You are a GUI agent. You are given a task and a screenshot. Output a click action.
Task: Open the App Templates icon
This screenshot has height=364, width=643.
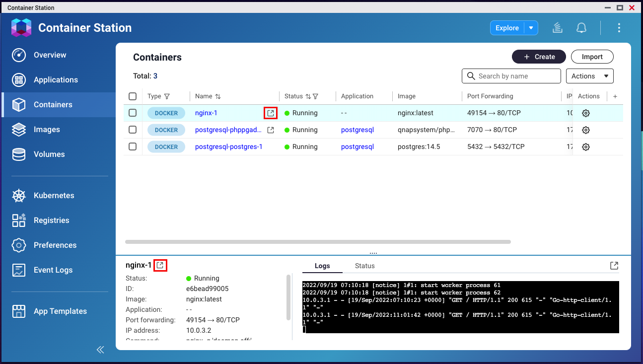(19, 311)
